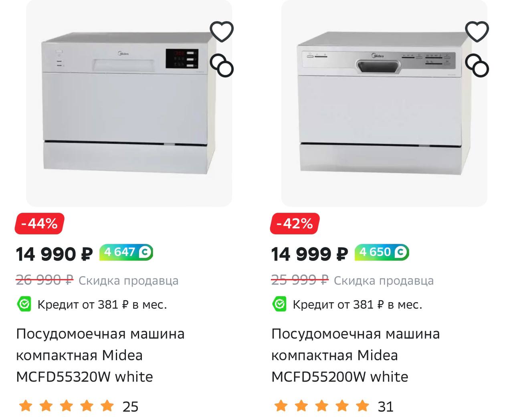513x420 pixels.
Task: Click the -44% discount badge
Action: click(39, 223)
